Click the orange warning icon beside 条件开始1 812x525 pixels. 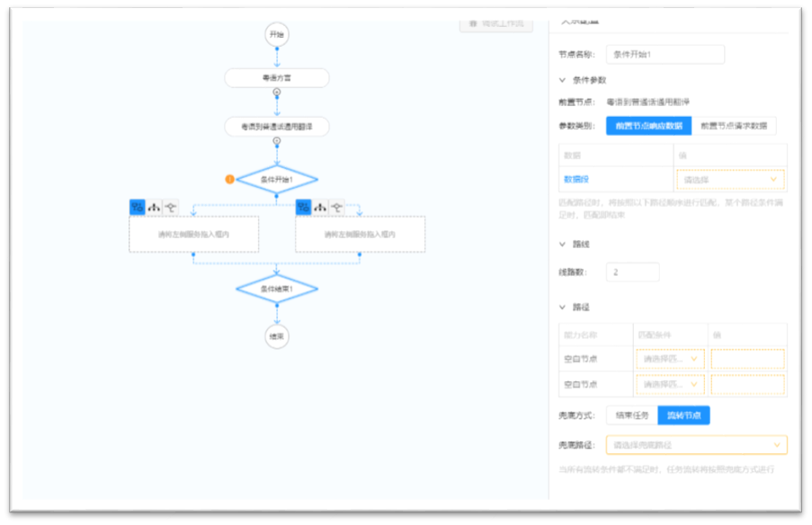point(229,179)
